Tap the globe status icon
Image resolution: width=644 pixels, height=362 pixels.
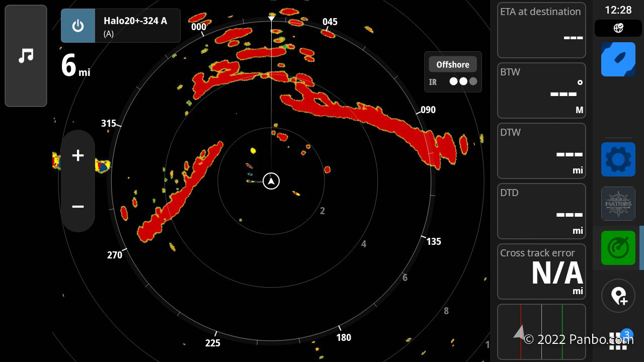coord(618,28)
